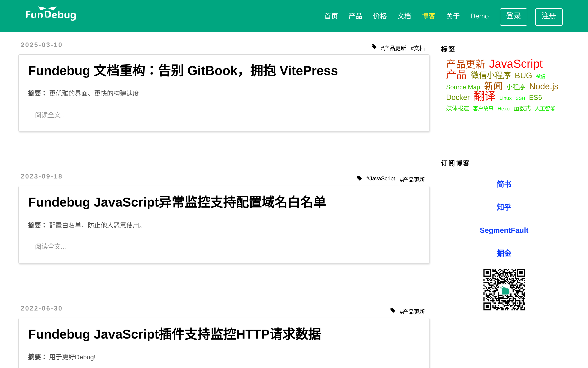Open the 价格 page

tap(379, 16)
